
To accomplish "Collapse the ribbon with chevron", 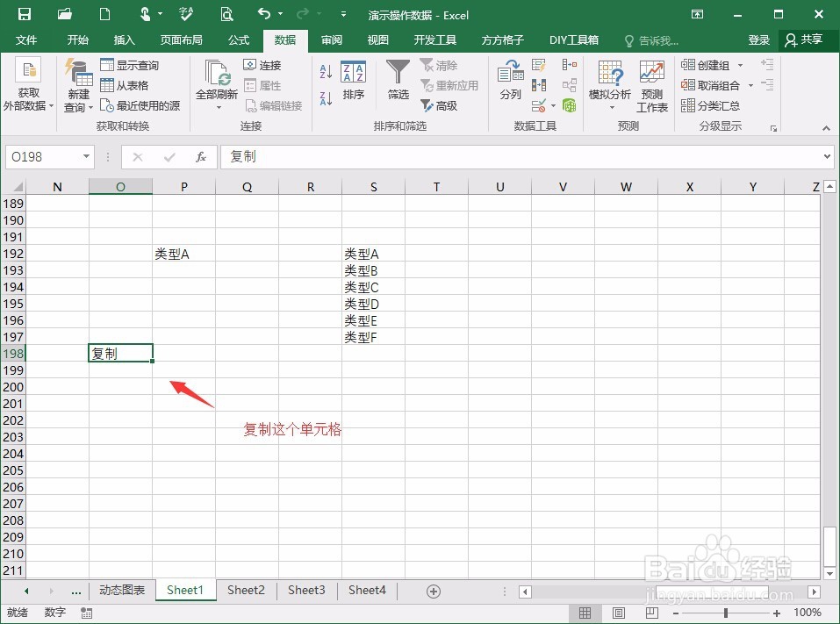I will [x=826, y=128].
